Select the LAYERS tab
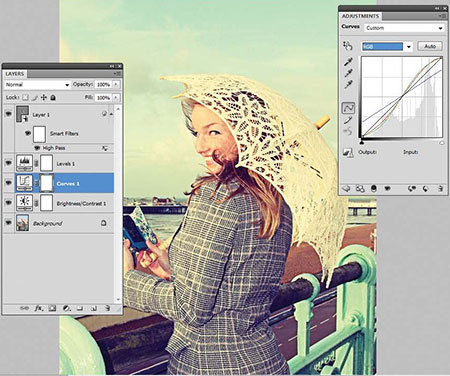 tap(15, 74)
